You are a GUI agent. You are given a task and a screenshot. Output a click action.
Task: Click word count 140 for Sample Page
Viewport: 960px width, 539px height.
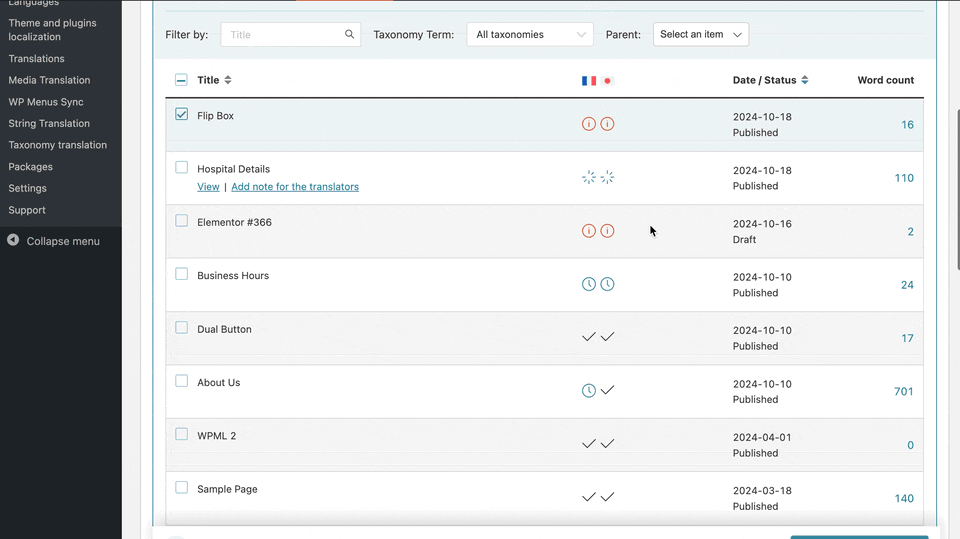click(x=904, y=498)
